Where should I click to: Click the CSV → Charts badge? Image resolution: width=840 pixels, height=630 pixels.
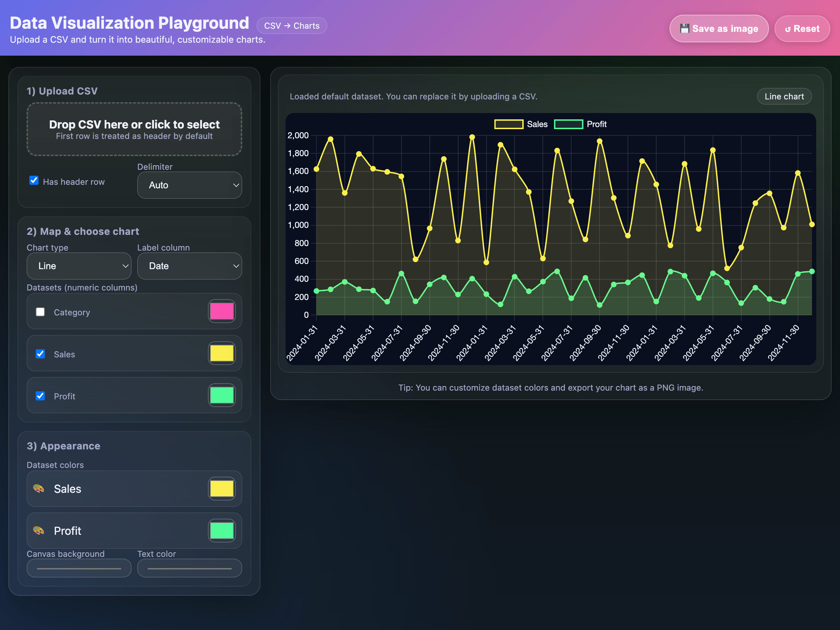pos(291,26)
